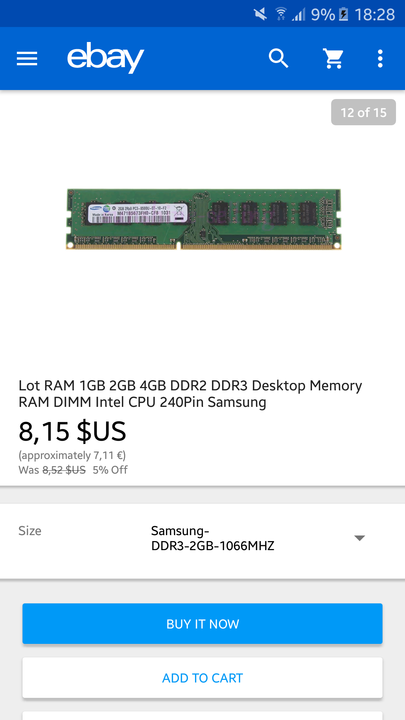Image resolution: width=405 pixels, height=720 pixels.
Task: Select the Samsung-DDR3-2GB-1066MHZ size value
Action: click(x=213, y=538)
